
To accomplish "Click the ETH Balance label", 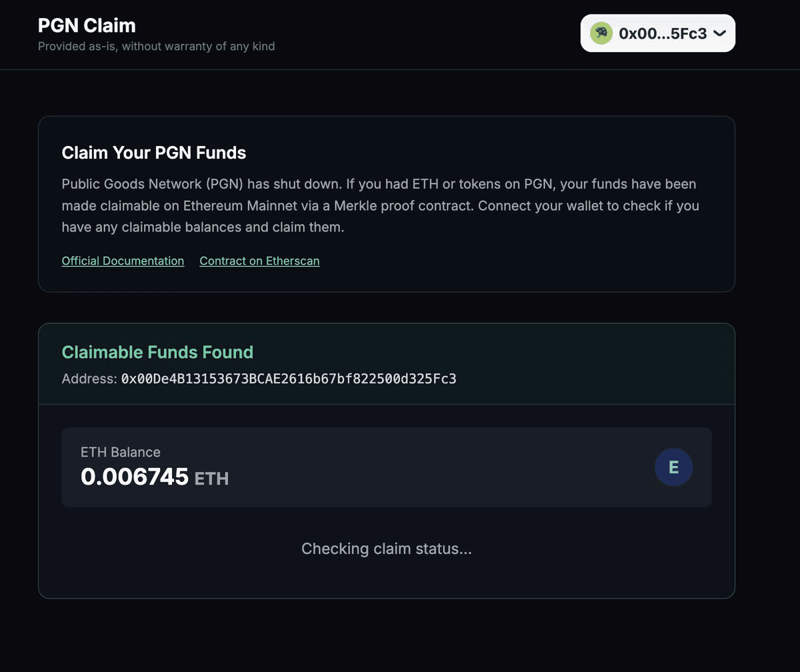I will pyautogui.click(x=121, y=452).
